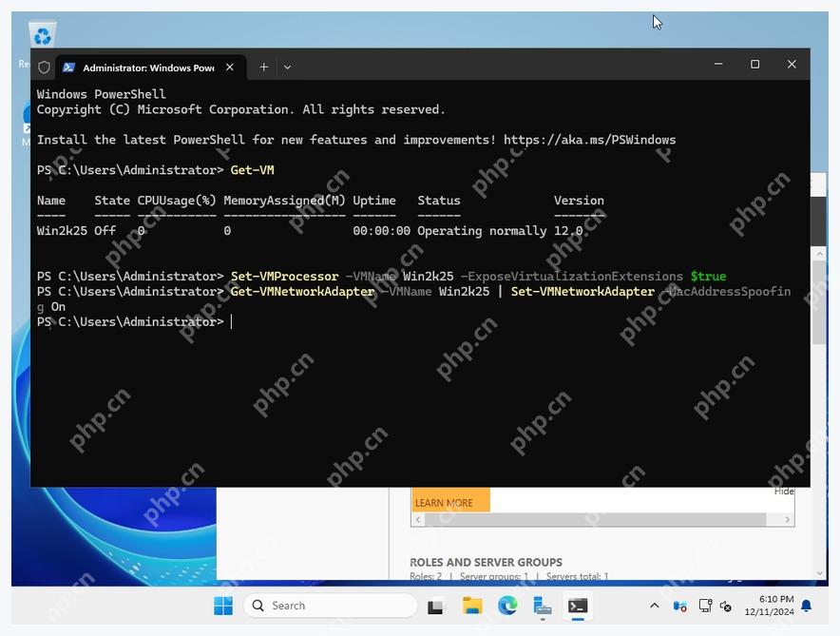Launch Microsoft Edge from taskbar
840x636 pixels.
pyautogui.click(x=507, y=606)
